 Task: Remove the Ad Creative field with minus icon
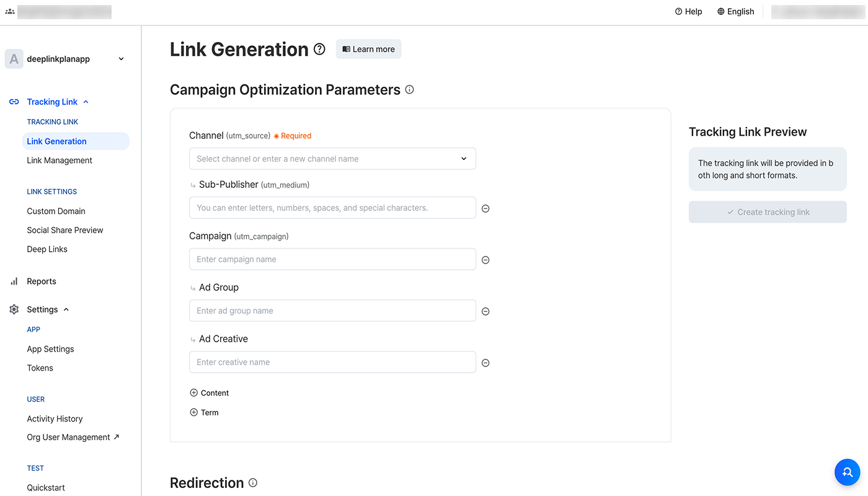tap(485, 363)
